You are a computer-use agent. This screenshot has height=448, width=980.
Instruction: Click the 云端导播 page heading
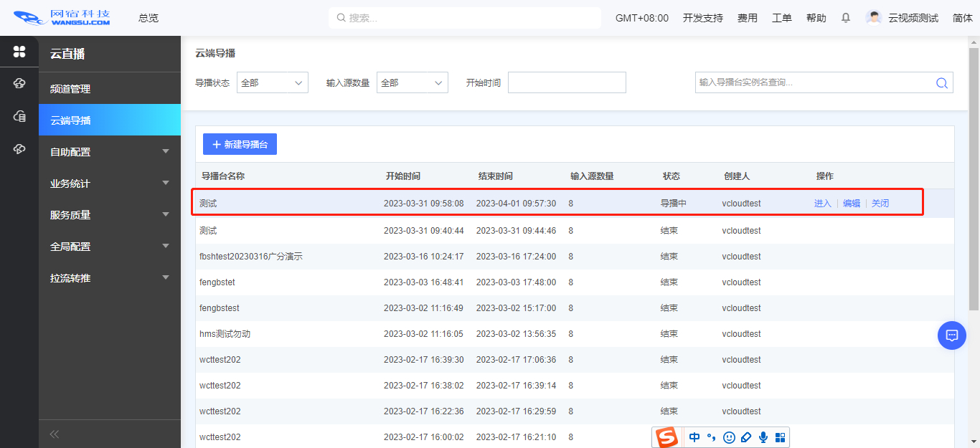pyautogui.click(x=215, y=53)
